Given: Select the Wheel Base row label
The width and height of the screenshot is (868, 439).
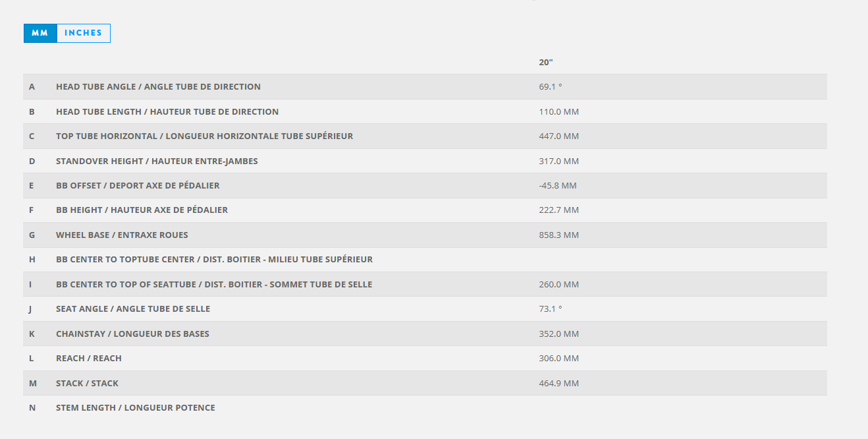Looking at the screenshot, I should [122, 235].
